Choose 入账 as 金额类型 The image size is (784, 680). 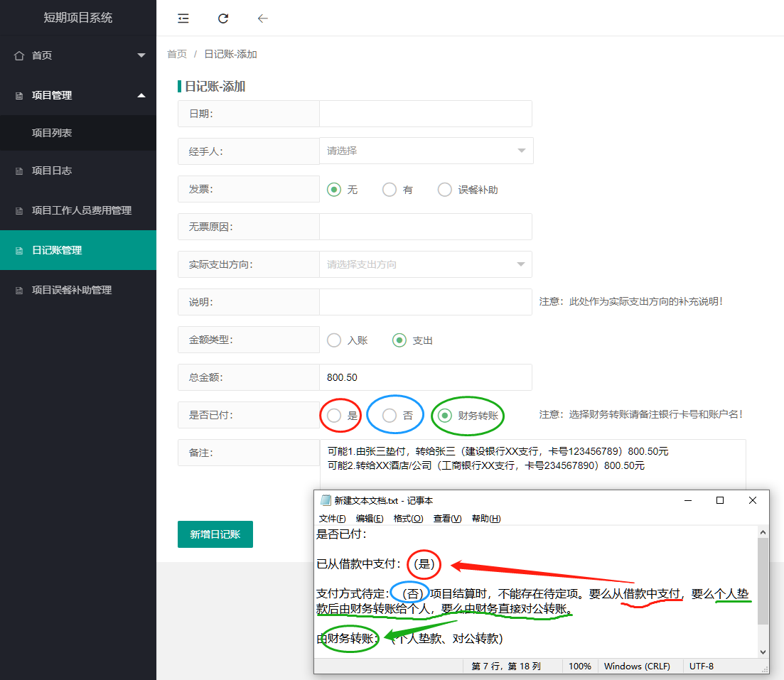334,340
